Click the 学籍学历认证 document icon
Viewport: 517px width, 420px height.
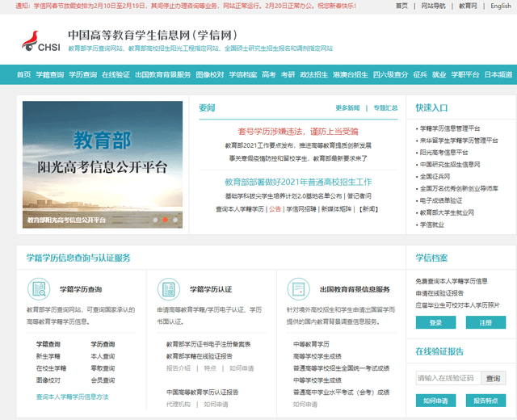click(169, 289)
